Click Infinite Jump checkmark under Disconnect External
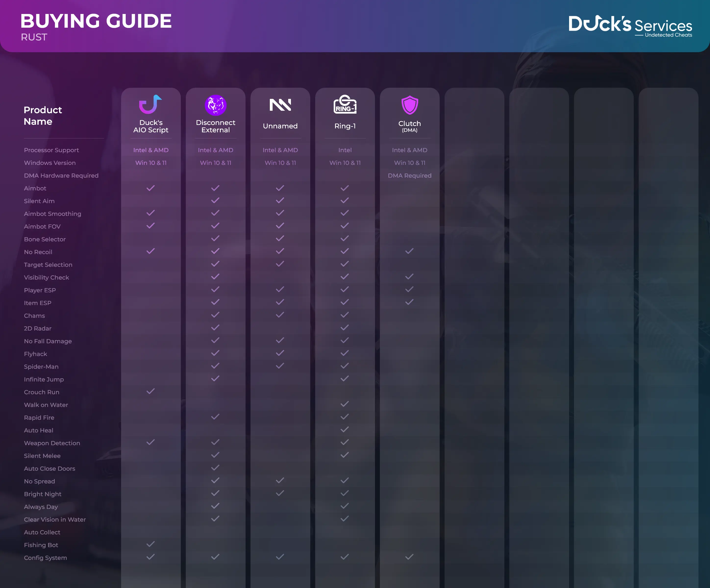 point(215,379)
